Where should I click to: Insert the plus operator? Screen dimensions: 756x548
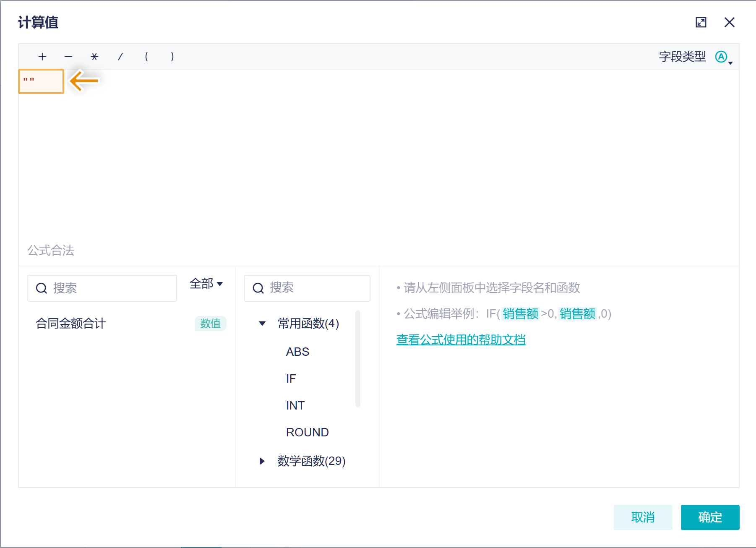coord(42,57)
